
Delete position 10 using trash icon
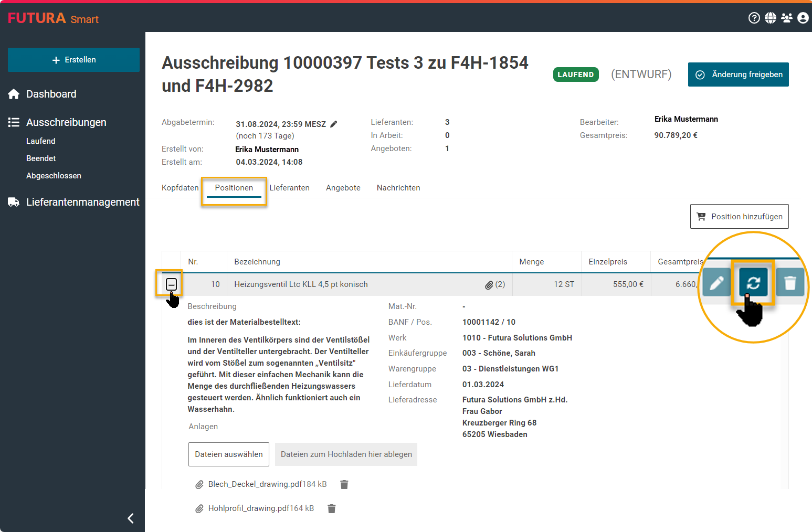[x=789, y=283]
